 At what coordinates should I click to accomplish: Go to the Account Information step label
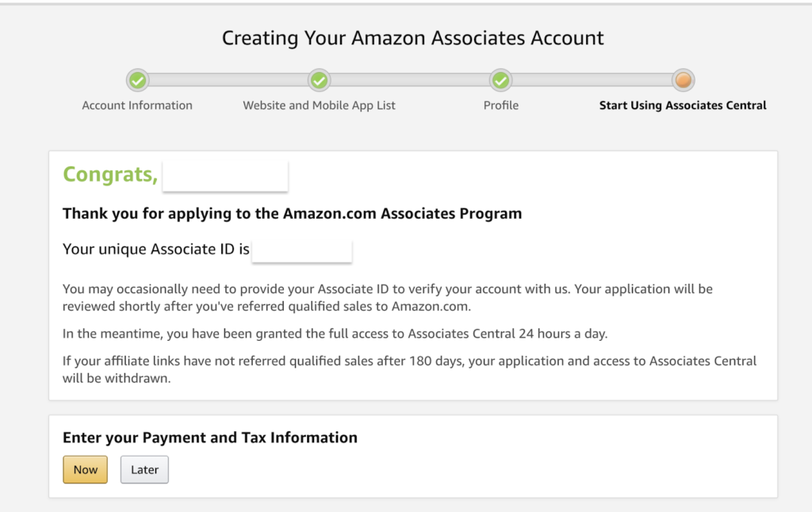tap(137, 105)
